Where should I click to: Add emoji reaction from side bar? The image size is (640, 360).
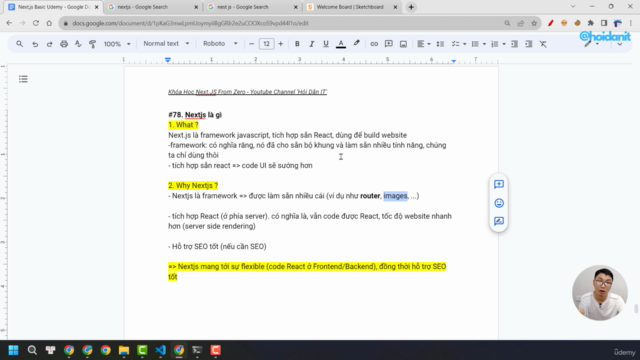coord(499,203)
